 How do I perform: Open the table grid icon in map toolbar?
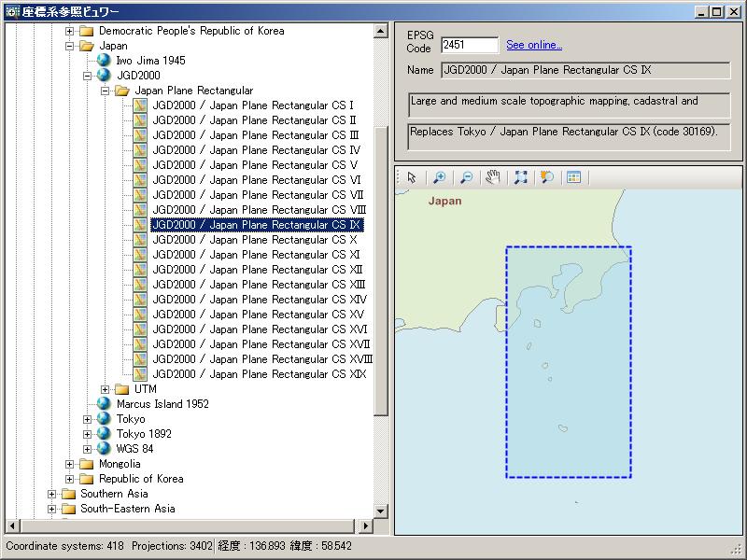tap(573, 177)
